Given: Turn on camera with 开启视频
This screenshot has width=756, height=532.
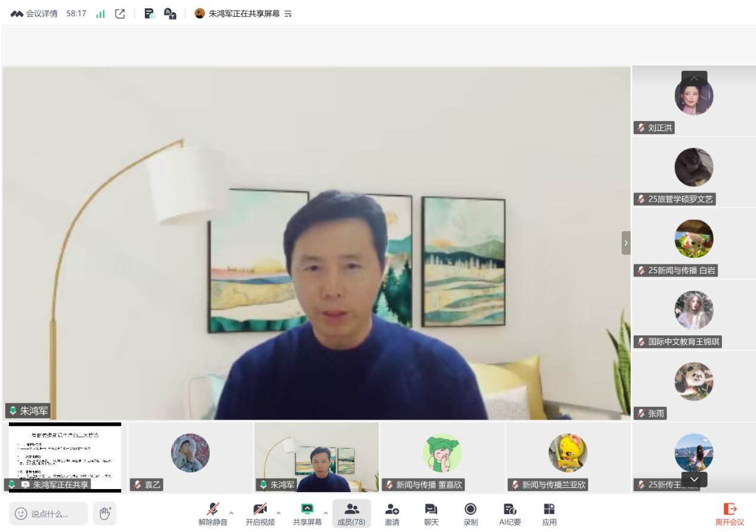Looking at the screenshot, I should pos(260,514).
